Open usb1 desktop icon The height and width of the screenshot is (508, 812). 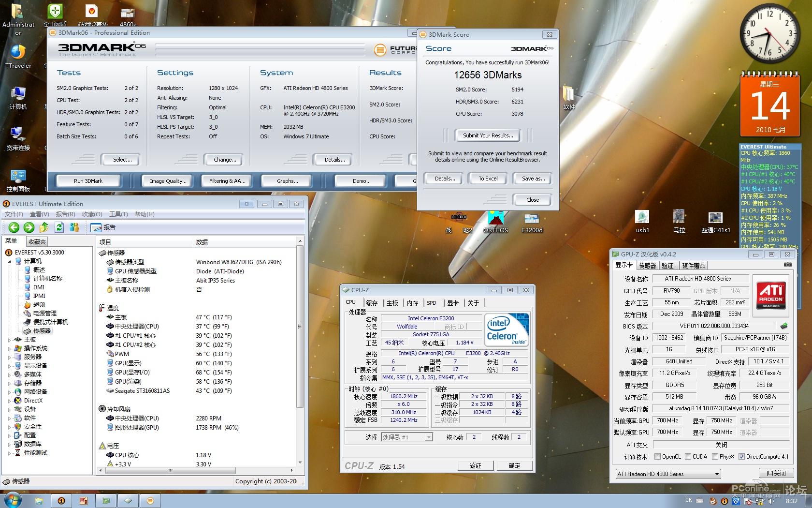click(642, 222)
